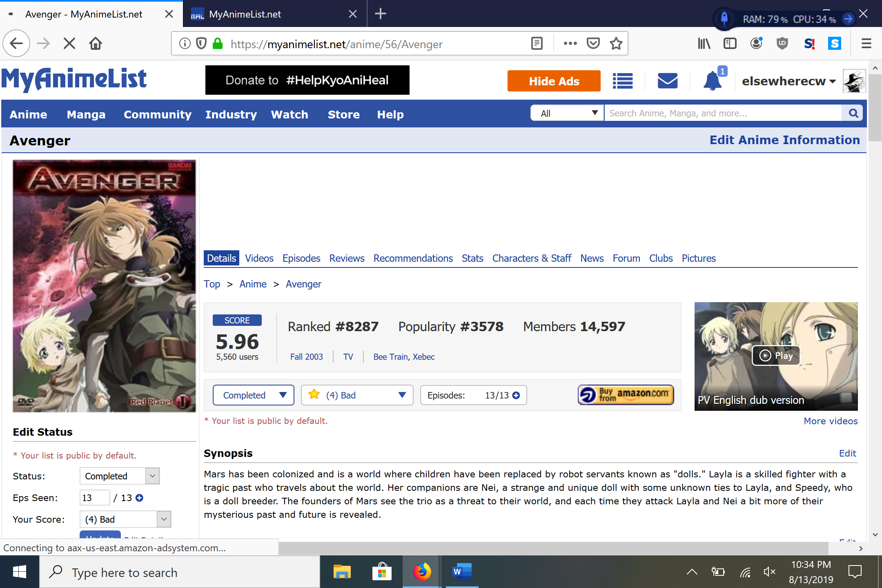Open Microsoft Store from taskbar
The image size is (882, 588).
(x=382, y=572)
